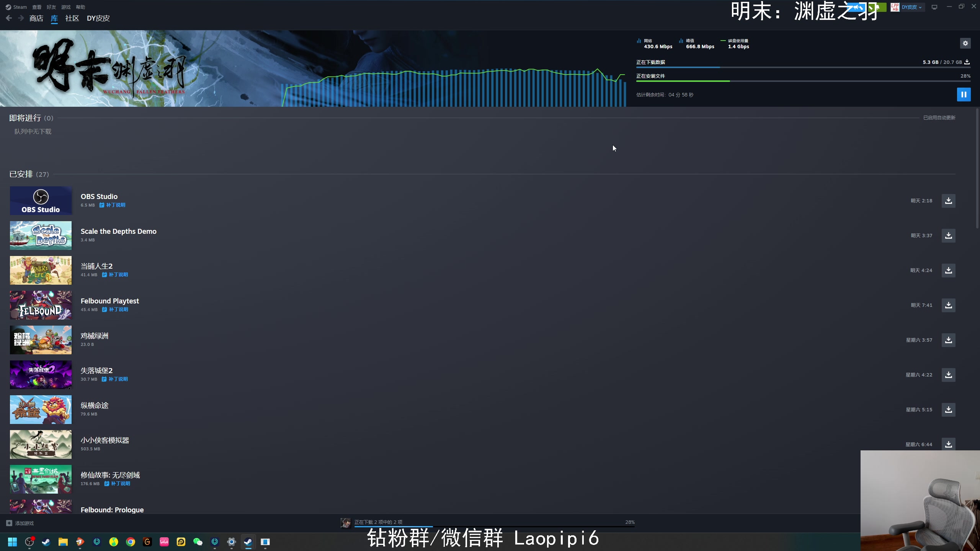Go forward with the navigation arrow

21,18
